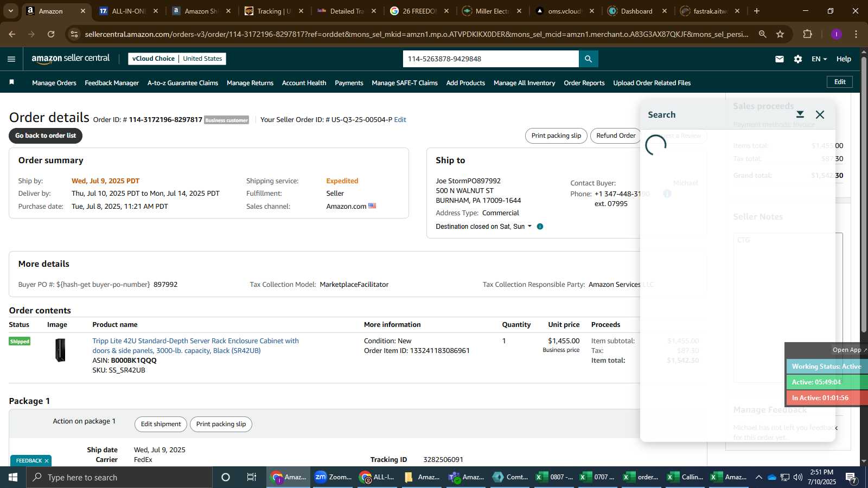
Task: Open Cortana circle on taskbar
Action: pos(226,477)
